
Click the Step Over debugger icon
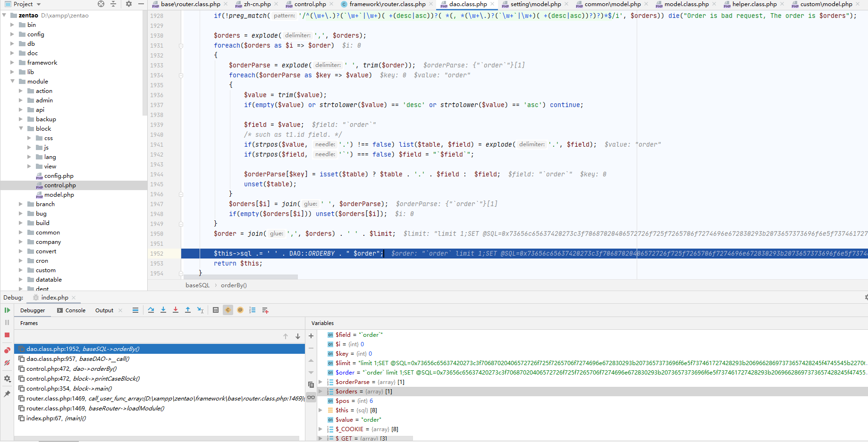click(x=151, y=310)
